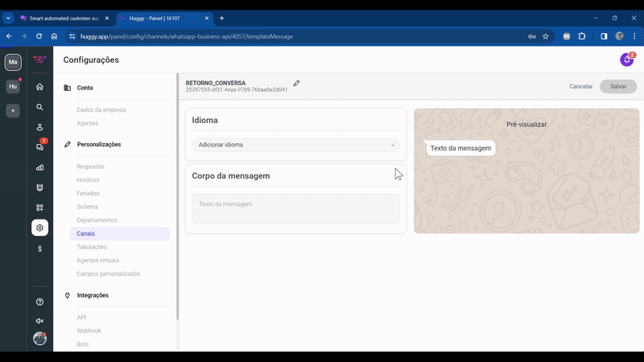Open the apps grid icon in sidebar
The image size is (644, 362).
click(x=39, y=208)
